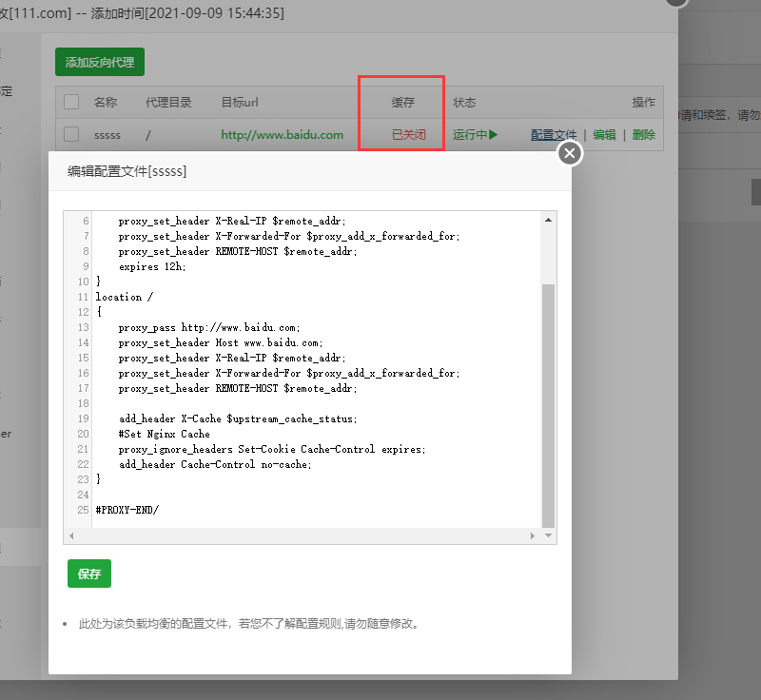Click the 名称 column header
The image size is (761, 700).
(x=106, y=102)
